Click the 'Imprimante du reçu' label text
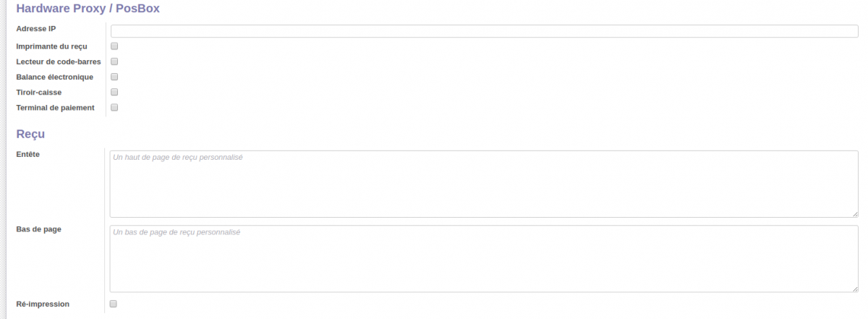Viewport: 868px width, 319px height. coord(51,46)
